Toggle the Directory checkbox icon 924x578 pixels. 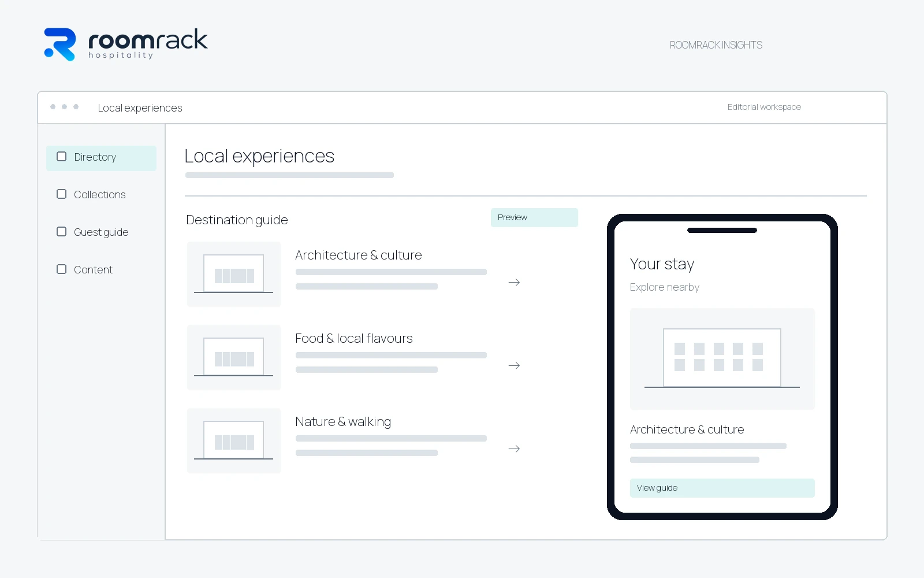(x=61, y=157)
